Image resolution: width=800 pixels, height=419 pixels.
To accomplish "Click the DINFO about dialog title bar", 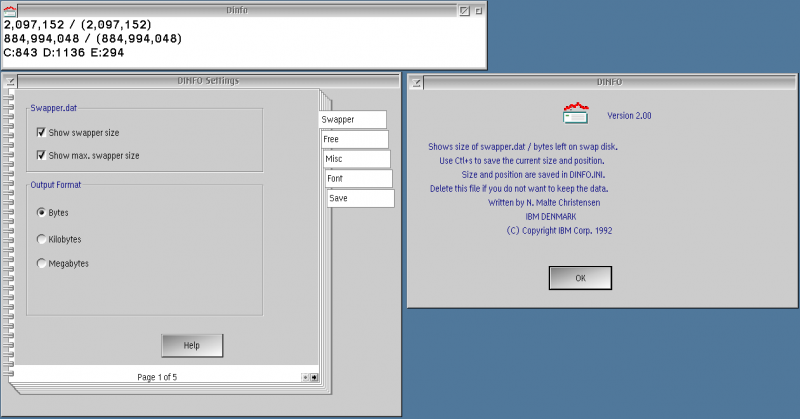I will point(609,82).
